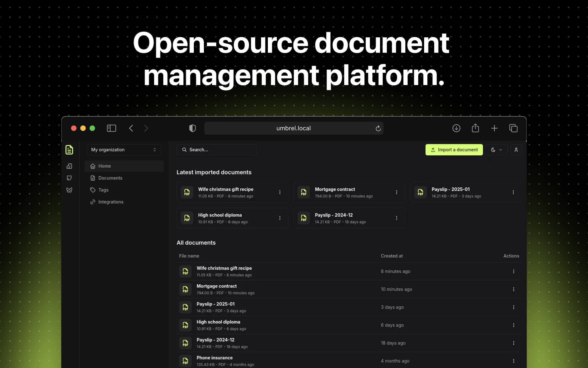Visit the GitHub icon in the sidebar rail
This screenshot has width=588, height=368.
point(69,178)
